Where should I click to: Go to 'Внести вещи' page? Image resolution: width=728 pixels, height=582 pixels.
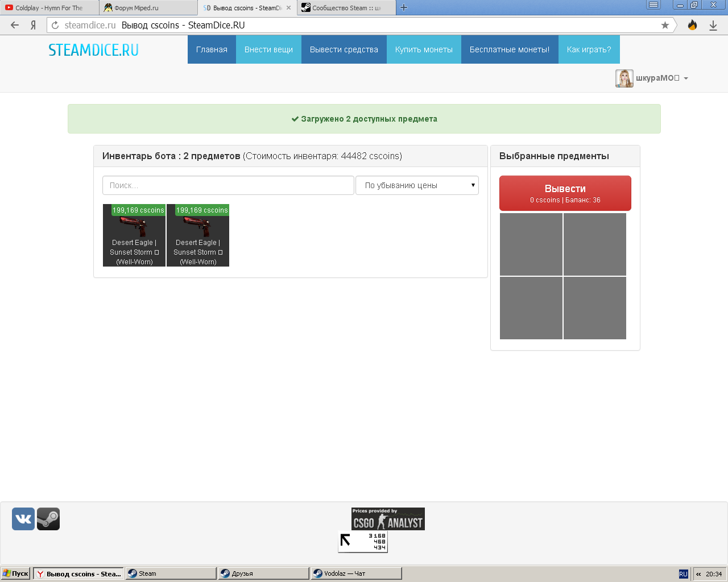coord(268,49)
